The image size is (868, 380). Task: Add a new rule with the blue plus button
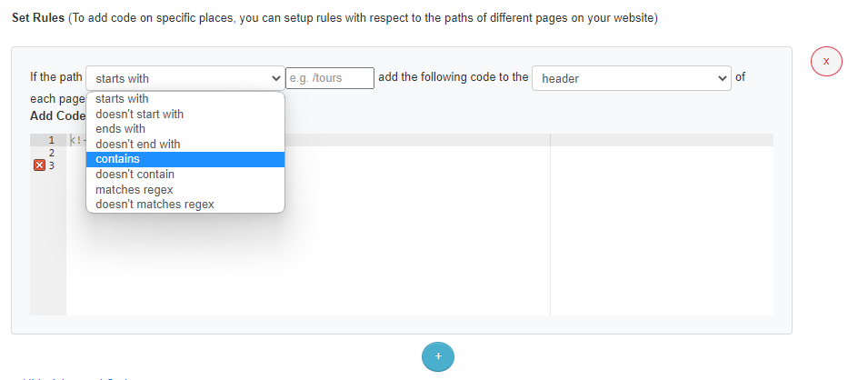tap(438, 356)
